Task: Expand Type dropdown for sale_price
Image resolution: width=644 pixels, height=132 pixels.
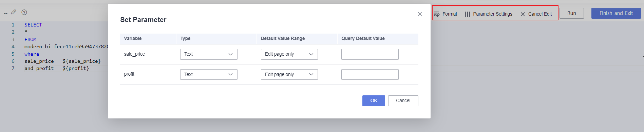Action: 209,54
